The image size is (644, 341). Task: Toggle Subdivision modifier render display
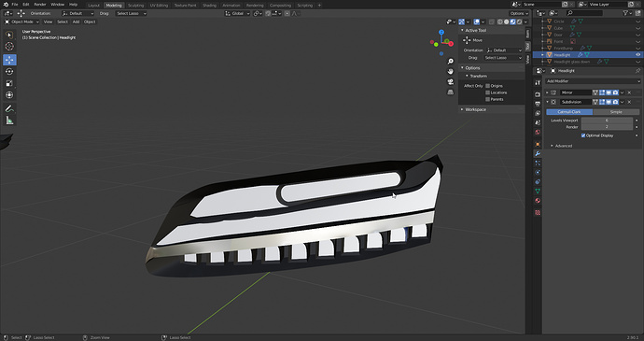click(x=615, y=102)
